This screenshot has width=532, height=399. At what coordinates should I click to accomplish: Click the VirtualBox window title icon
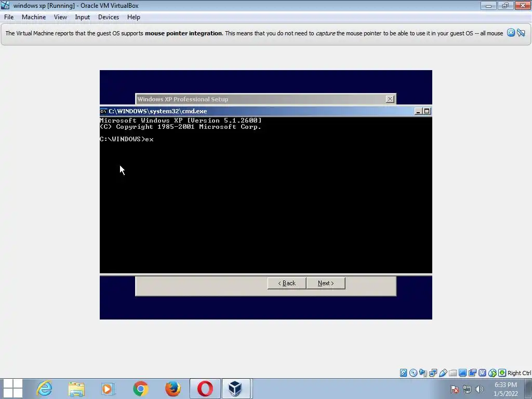pos(5,5)
